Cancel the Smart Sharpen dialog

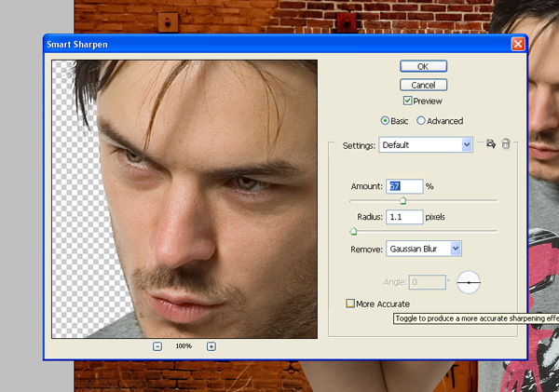point(423,85)
